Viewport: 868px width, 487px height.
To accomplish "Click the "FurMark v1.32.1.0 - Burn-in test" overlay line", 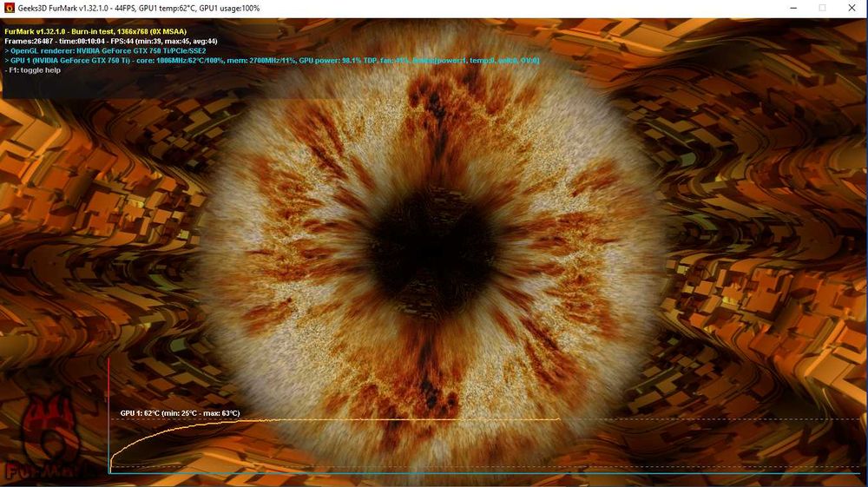I will 95,31.
